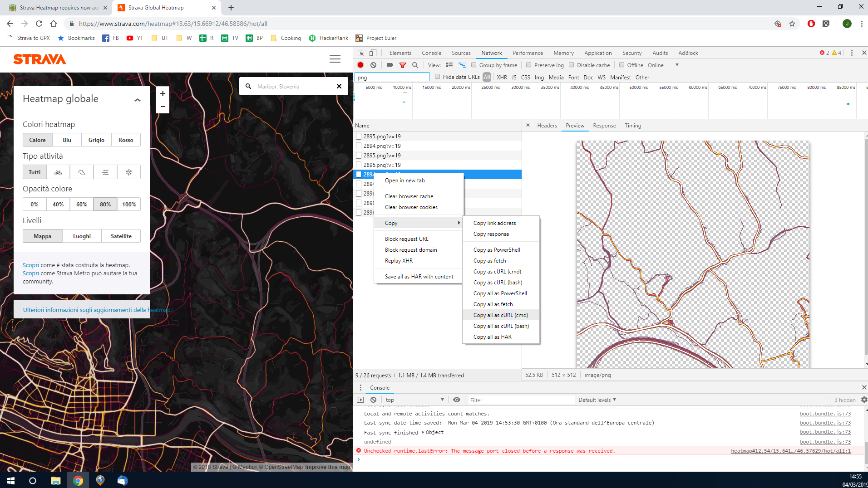Tick the Offline checkbox

point(622,65)
